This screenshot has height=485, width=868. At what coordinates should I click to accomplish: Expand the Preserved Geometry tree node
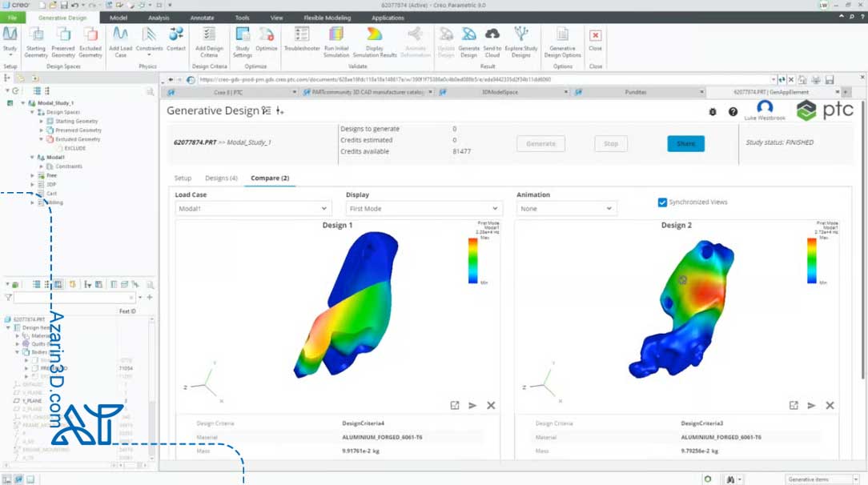41,130
